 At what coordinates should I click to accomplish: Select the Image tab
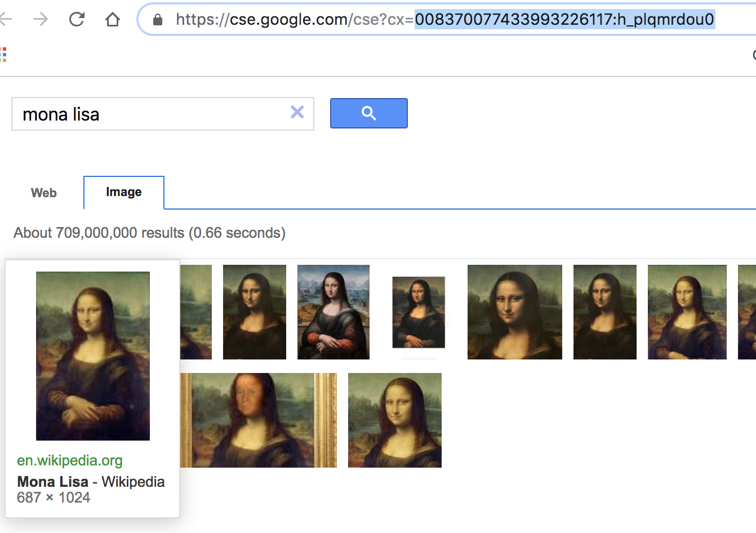(x=124, y=192)
